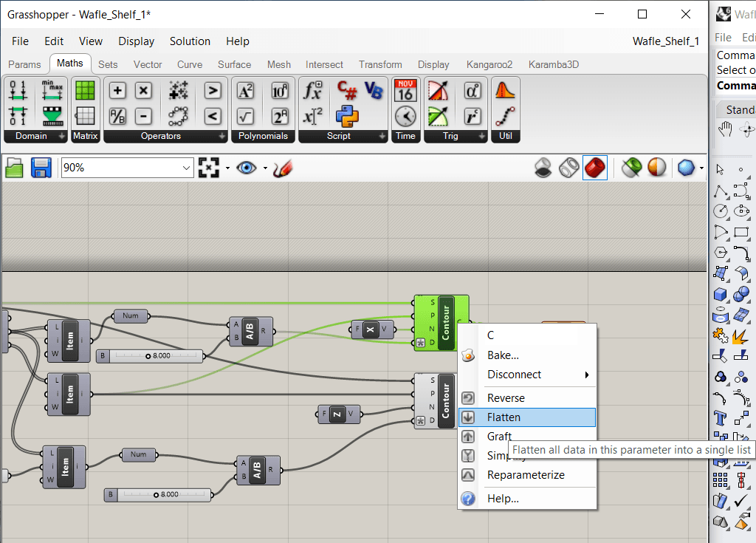This screenshot has height=543, width=756.
Task: Open the 90% zoom level dropdown
Action: (187, 168)
